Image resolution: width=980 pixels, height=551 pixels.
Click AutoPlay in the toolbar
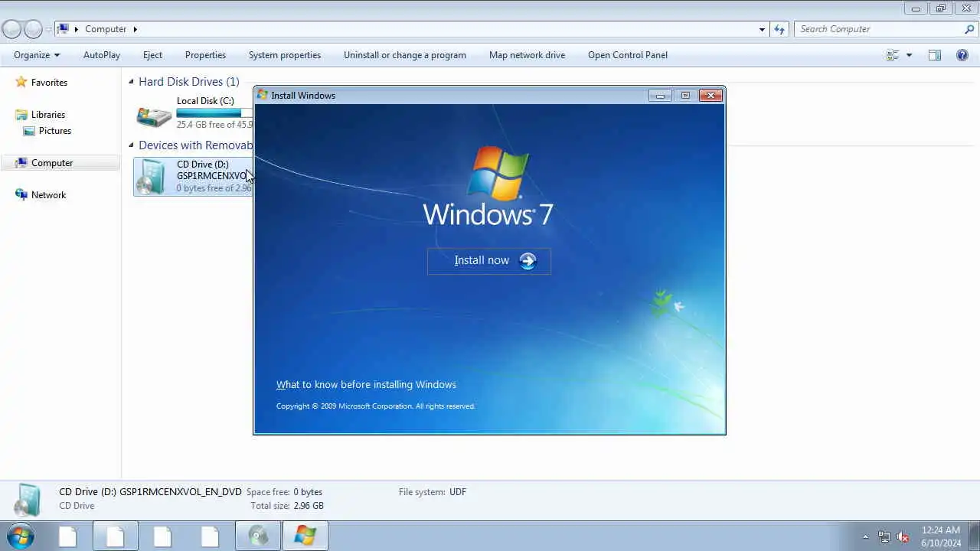tap(102, 55)
